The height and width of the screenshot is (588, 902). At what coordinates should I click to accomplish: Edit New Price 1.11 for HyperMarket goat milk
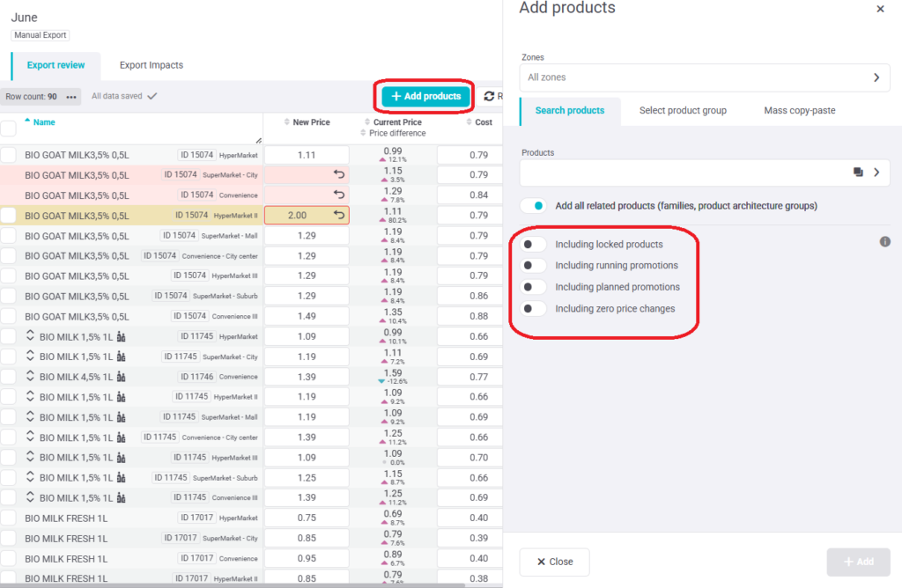pos(307,155)
